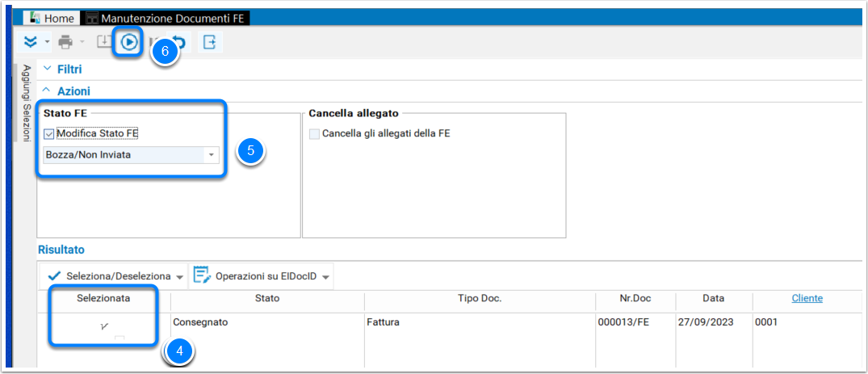
Task: Click the exit document toolbar icon
Action: (x=210, y=42)
